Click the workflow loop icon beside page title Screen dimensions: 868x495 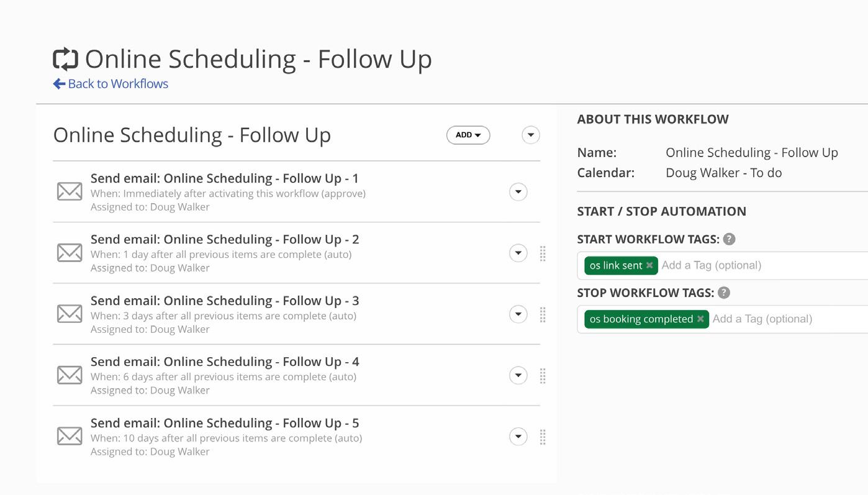[65, 60]
